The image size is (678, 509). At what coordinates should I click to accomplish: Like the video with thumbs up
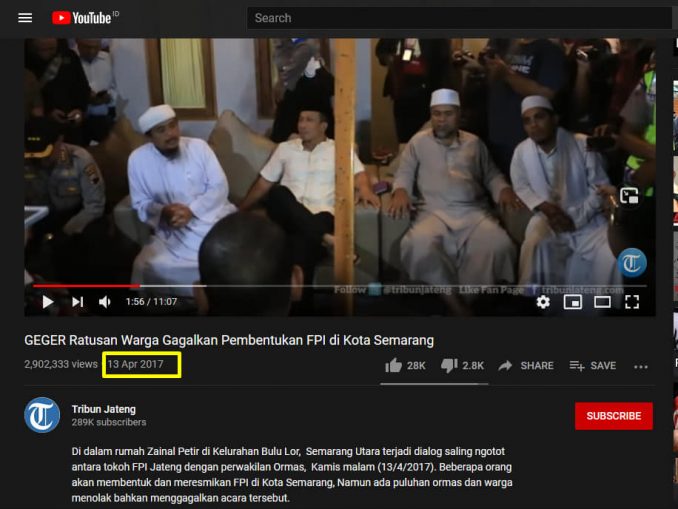405,366
